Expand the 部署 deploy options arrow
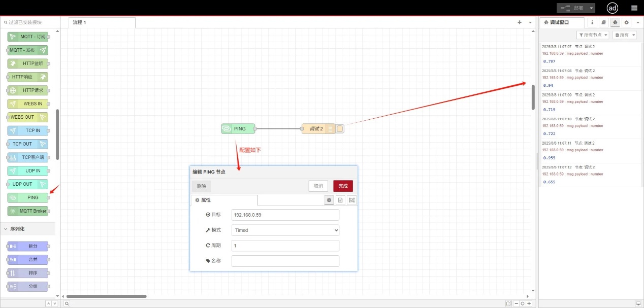The height and width of the screenshot is (308, 644). click(592, 8)
